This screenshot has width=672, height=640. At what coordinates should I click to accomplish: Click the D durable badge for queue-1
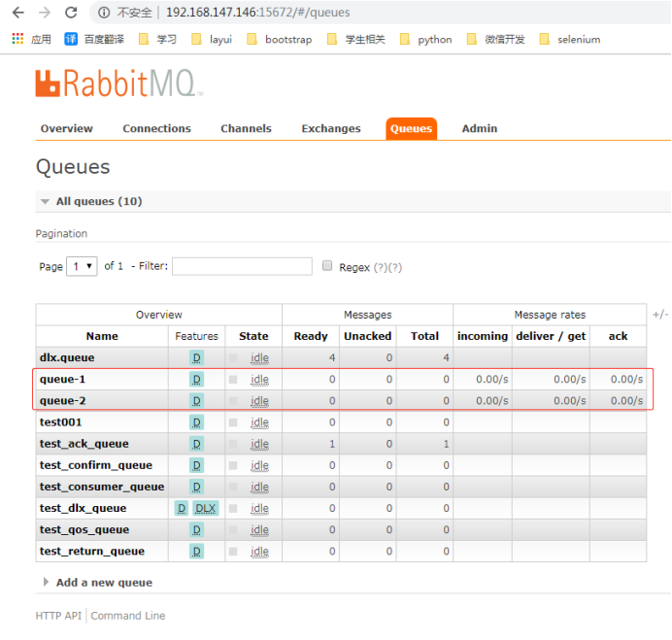click(197, 380)
